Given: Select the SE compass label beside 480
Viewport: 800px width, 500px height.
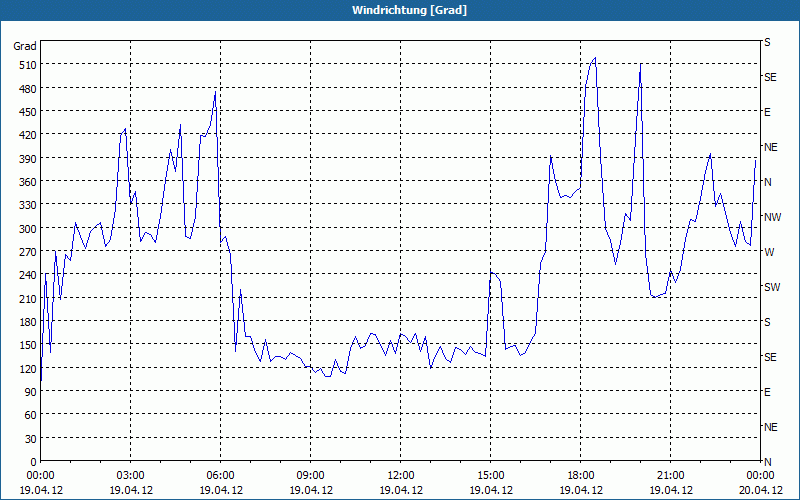Looking at the screenshot, I should 770,77.
